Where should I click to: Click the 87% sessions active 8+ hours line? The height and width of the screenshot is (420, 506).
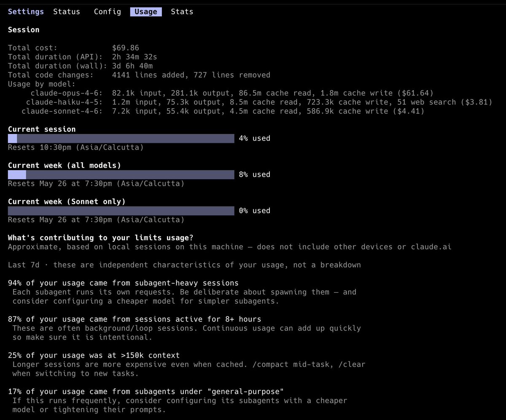coord(135,319)
